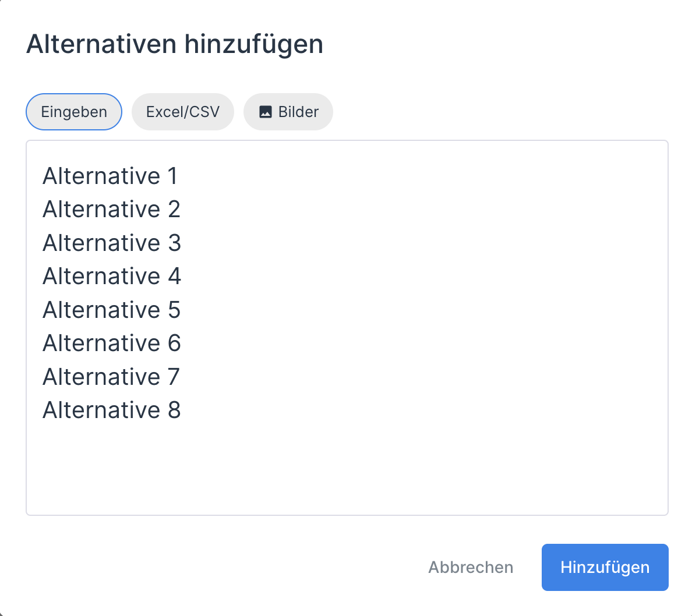Image resolution: width=692 pixels, height=616 pixels.
Task: Click the digit 6 in the text area
Action: click(174, 343)
